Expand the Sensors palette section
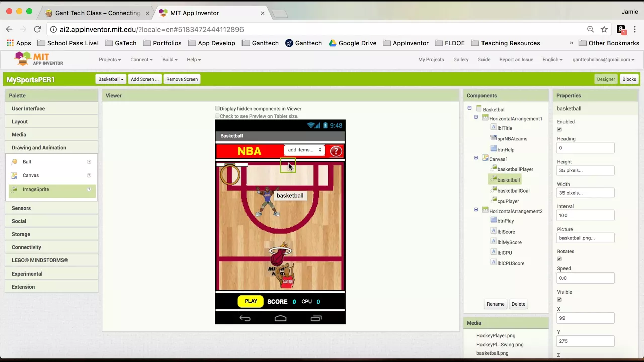The width and height of the screenshot is (644, 362). tap(52, 208)
